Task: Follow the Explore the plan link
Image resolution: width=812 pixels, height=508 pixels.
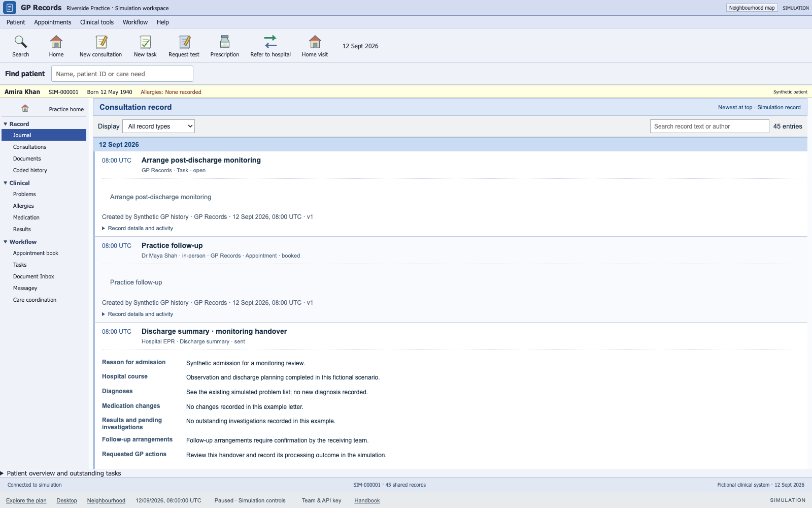Action: pyautogui.click(x=26, y=500)
